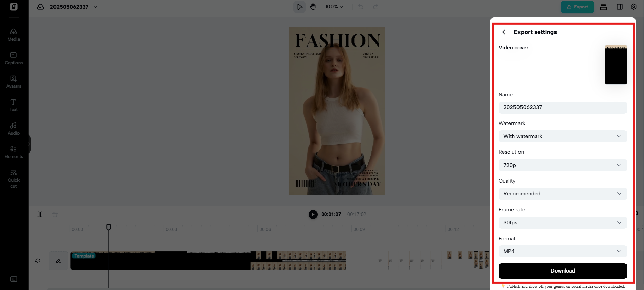Select the hand pan tool
Viewport: 644px width, 290px height.
313,7
